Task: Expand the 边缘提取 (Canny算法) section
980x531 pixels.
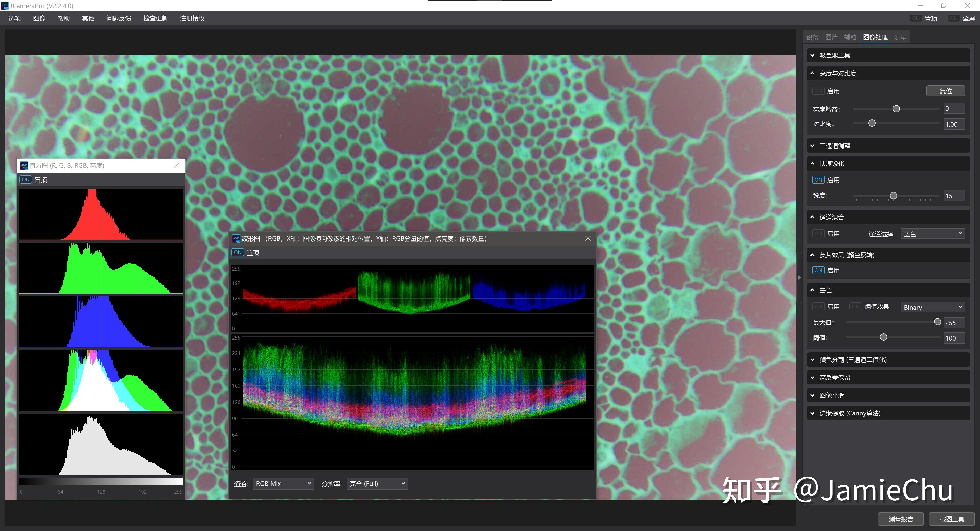Action: coord(813,413)
